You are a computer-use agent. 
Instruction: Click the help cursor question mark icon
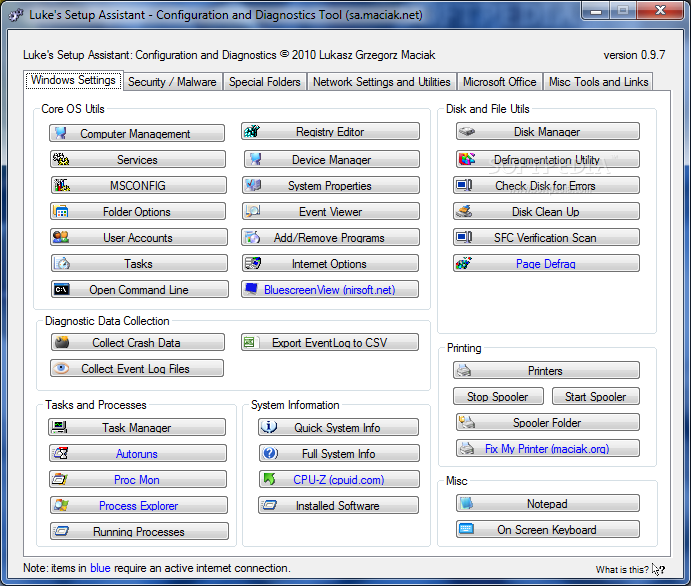tap(658, 569)
